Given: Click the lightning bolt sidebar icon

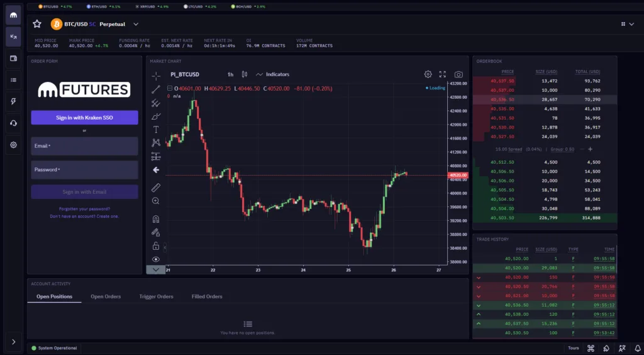Looking at the screenshot, I should click(x=14, y=101).
